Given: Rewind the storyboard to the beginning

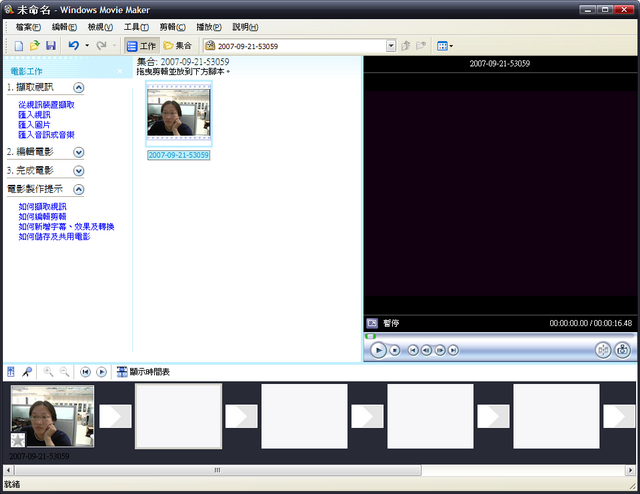Looking at the screenshot, I should (85, 372).
